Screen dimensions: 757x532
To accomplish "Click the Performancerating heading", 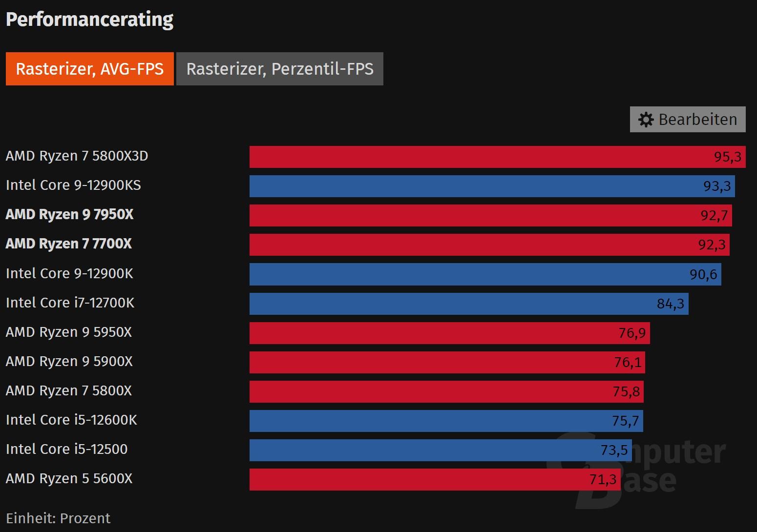I will pos(89,20).
